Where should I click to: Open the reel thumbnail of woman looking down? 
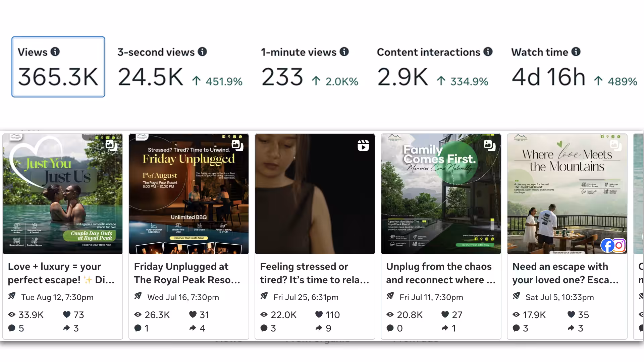pos(315,194)
